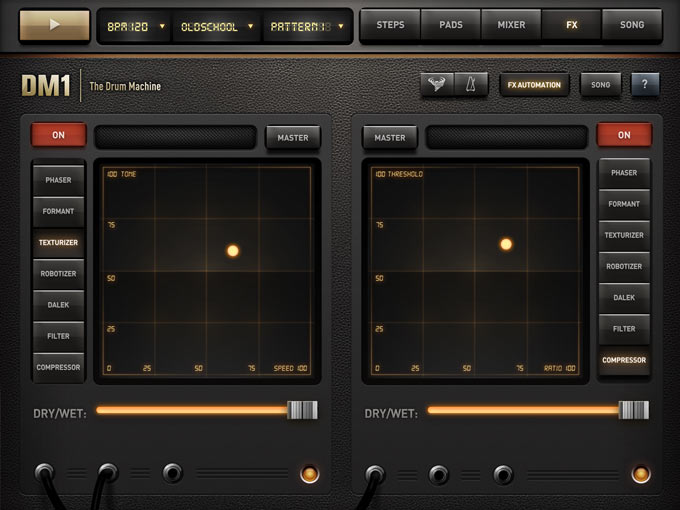
Task: Click the 'RATIO 100' axis label
Action: pyautogui.click(x=560, y=368)
